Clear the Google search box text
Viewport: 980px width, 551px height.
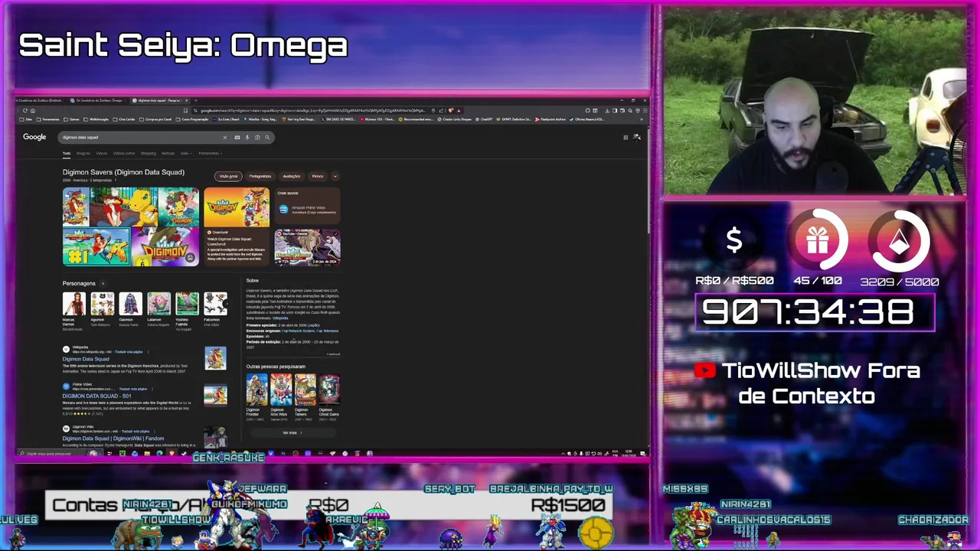point(224,138)
